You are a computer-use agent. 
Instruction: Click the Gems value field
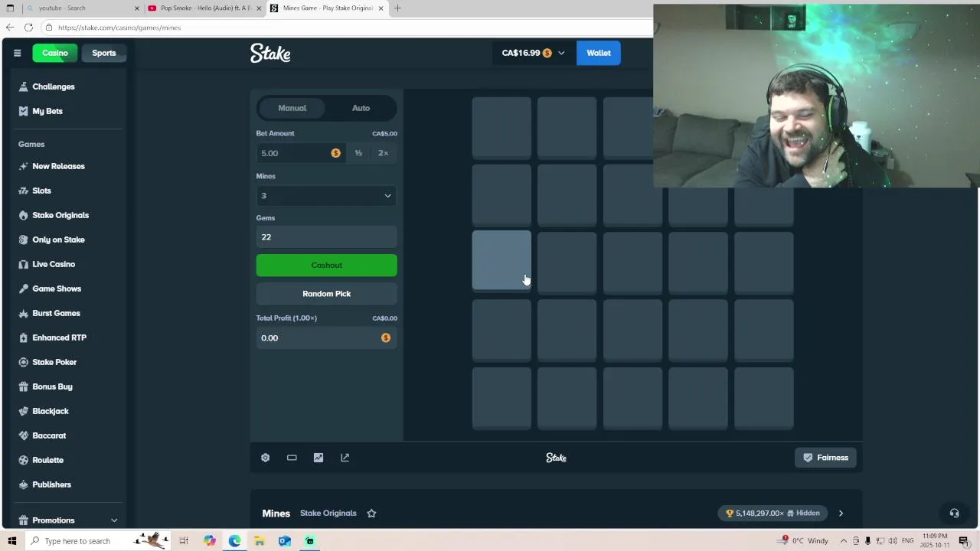(x=326, y=237)
